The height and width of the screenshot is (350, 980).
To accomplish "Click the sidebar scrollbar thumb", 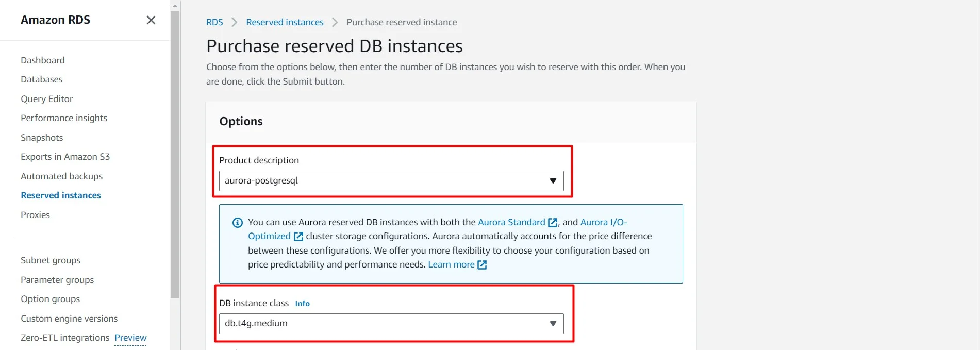I will point(175,155).
